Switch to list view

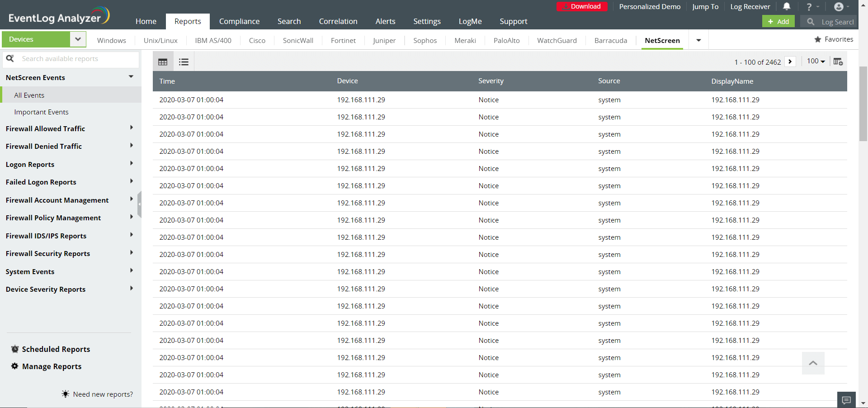[184, 62]
